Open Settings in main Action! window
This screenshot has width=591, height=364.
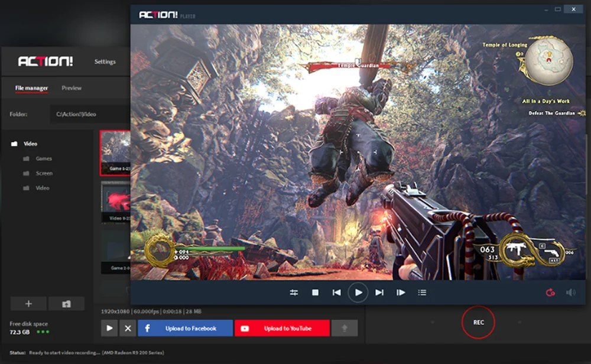pos(105,62)
